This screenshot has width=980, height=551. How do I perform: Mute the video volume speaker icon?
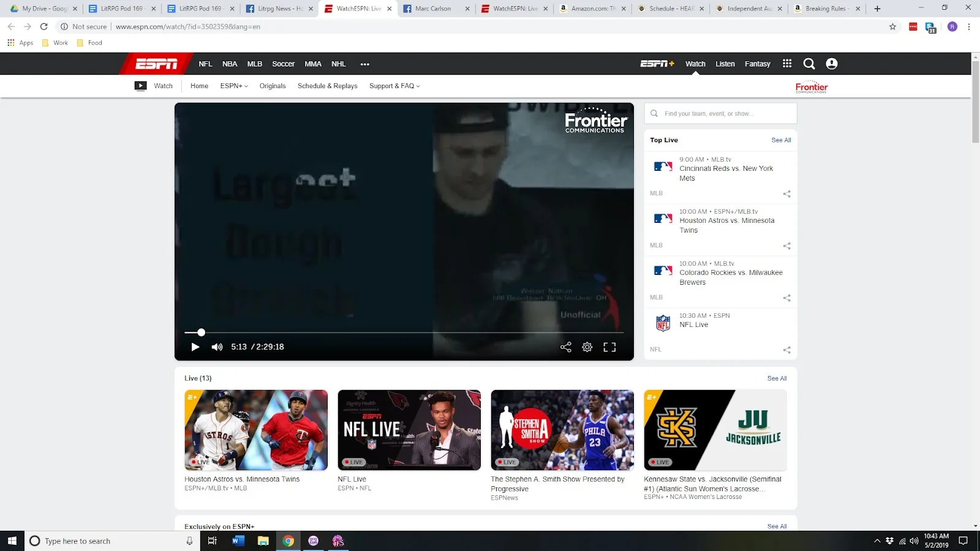217,347
